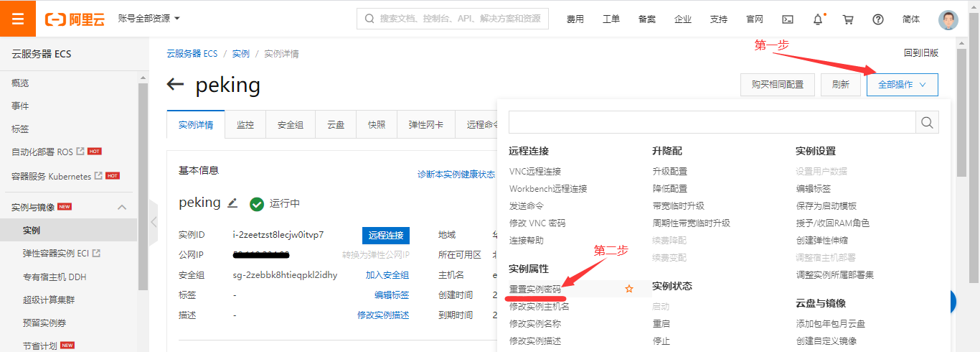Open 超级计算集群 in the sidebar
Image resolution: width=980 pixels, height=352 pixels.
coord(48,300)
